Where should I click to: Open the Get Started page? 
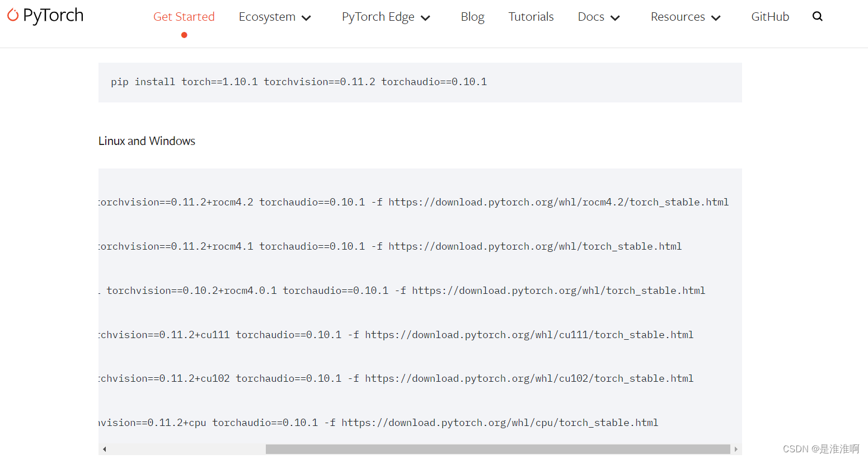[x=184, y=17]
